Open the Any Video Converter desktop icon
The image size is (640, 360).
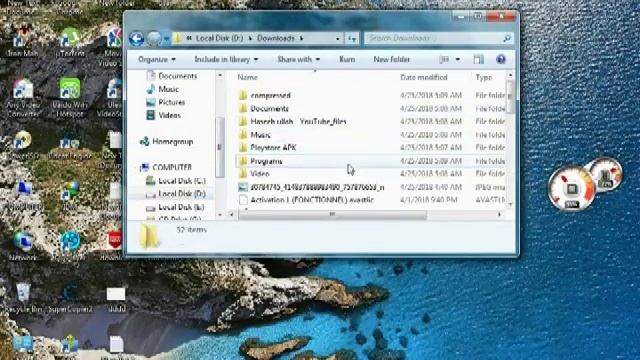[23, 98]
